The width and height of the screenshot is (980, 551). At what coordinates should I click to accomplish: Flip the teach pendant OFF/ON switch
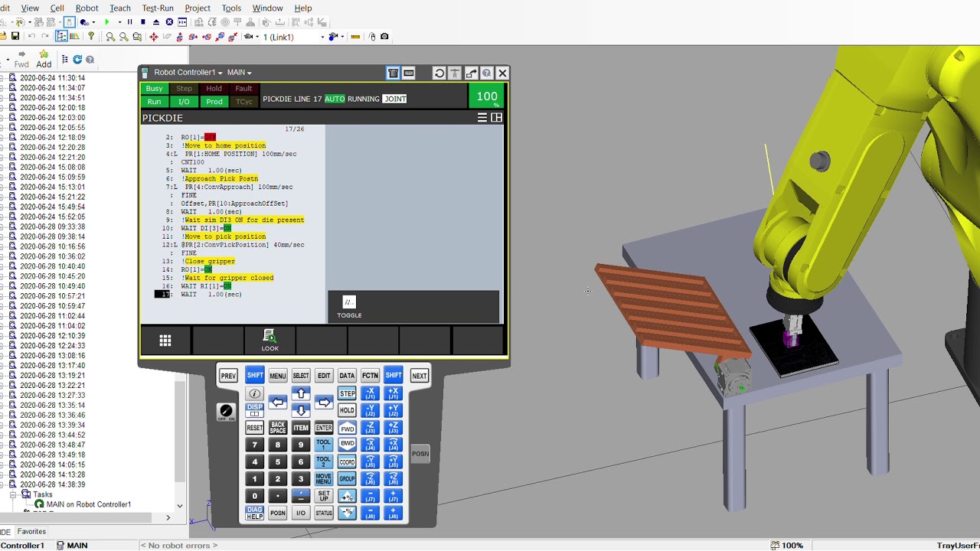(x=226, y=412)
